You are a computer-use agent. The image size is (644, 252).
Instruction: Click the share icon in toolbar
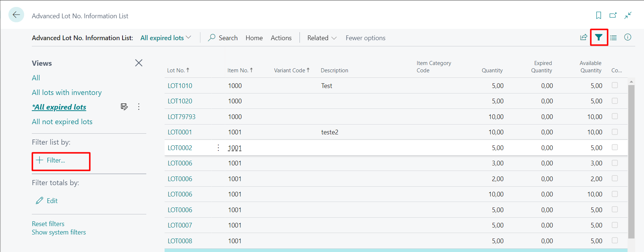click(x=584, y=37)
